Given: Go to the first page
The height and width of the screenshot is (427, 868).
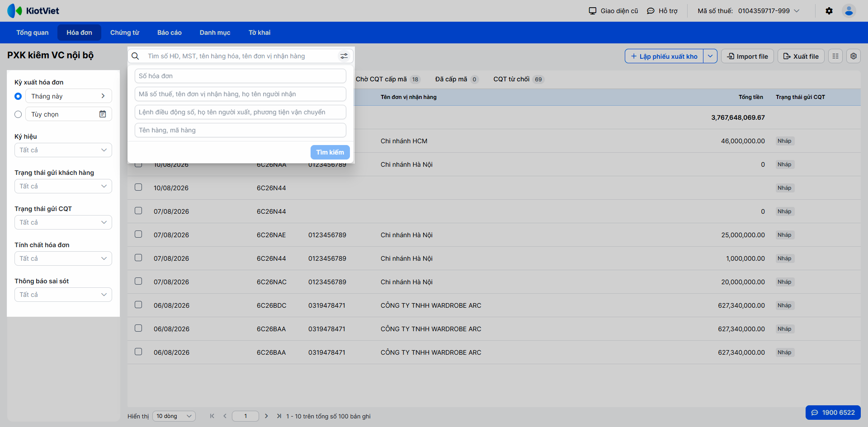Looking at the screenshot, I should tap(212, 416).
